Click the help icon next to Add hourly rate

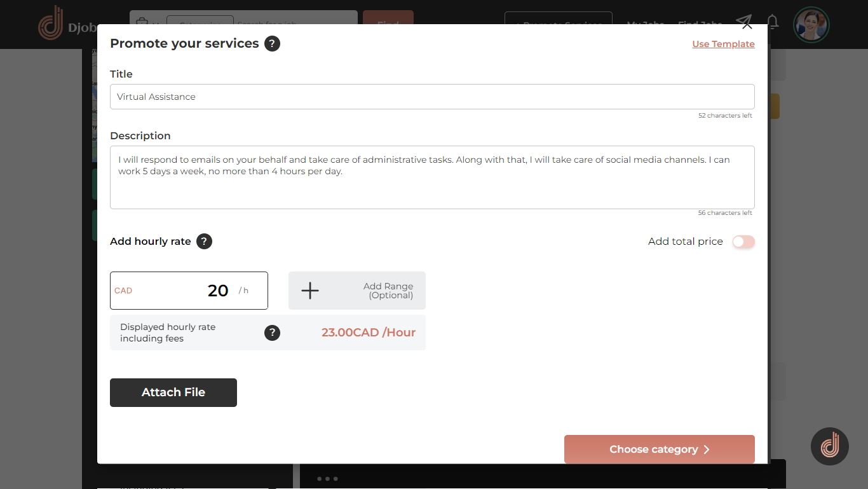(x=204, y=242)
